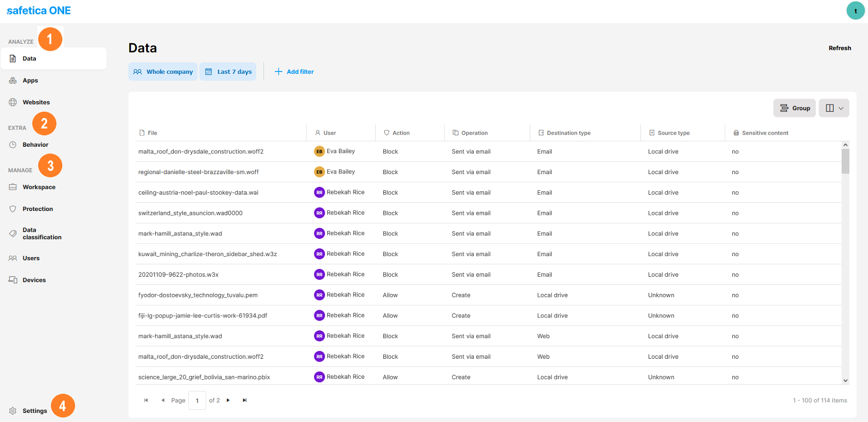The height and width of the screenshot is (422, 868).
Task: Select fiji-lg-popup-jamie-lee-curtis-work-61934.pdf row
Action: point(489,316)
